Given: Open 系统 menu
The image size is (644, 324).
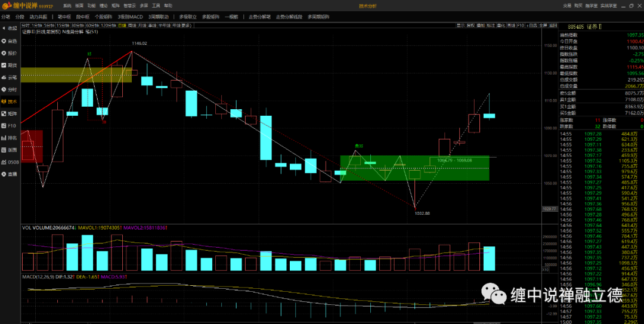Looking at the screenshot, I should (67, 6).
